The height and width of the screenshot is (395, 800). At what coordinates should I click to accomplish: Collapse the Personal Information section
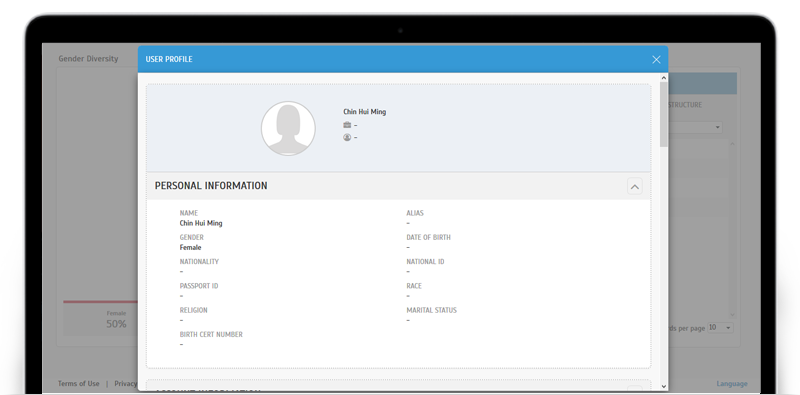coord(635,186)
